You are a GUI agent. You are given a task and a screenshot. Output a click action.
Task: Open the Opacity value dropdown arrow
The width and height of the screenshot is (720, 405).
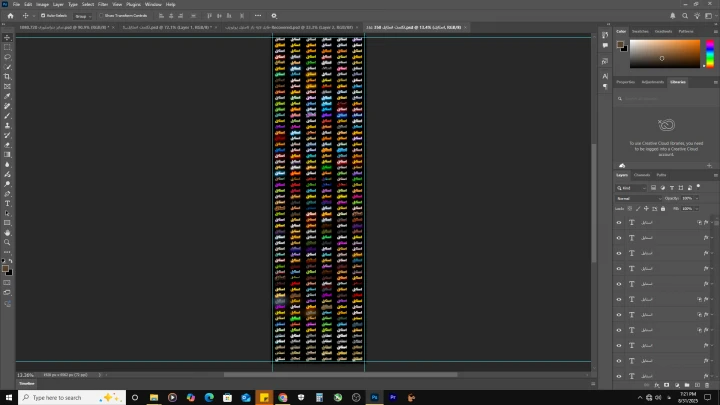point(697,198)
